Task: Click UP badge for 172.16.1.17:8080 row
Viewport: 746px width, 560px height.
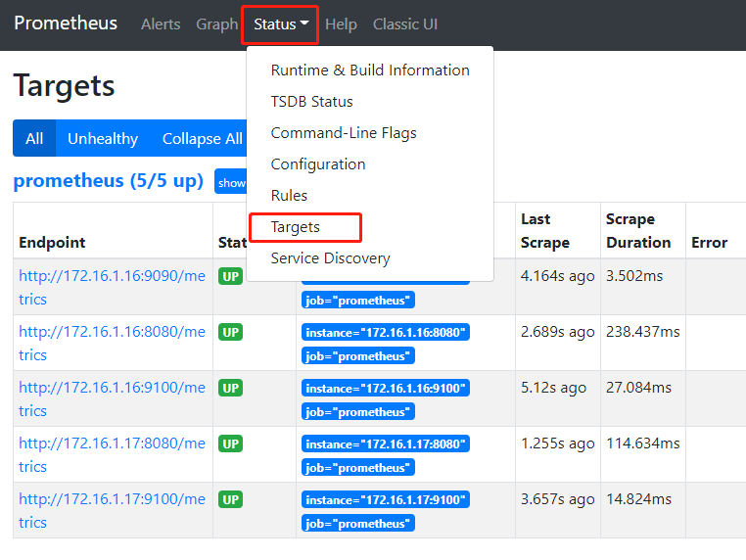Action: (230, 443)
